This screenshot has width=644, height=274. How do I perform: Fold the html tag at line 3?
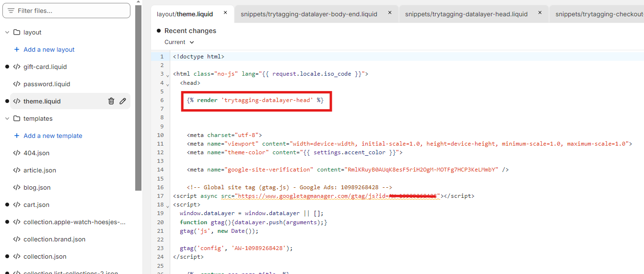point(167,75)
